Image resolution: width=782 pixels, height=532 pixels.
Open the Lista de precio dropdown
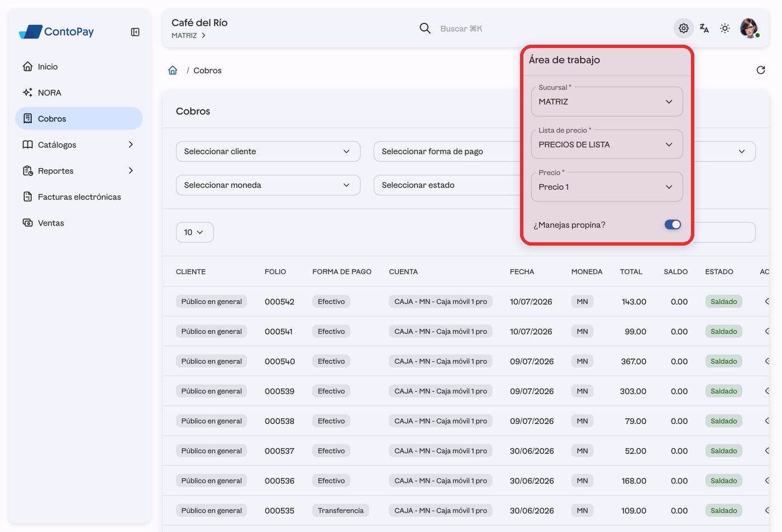(607, 145)
